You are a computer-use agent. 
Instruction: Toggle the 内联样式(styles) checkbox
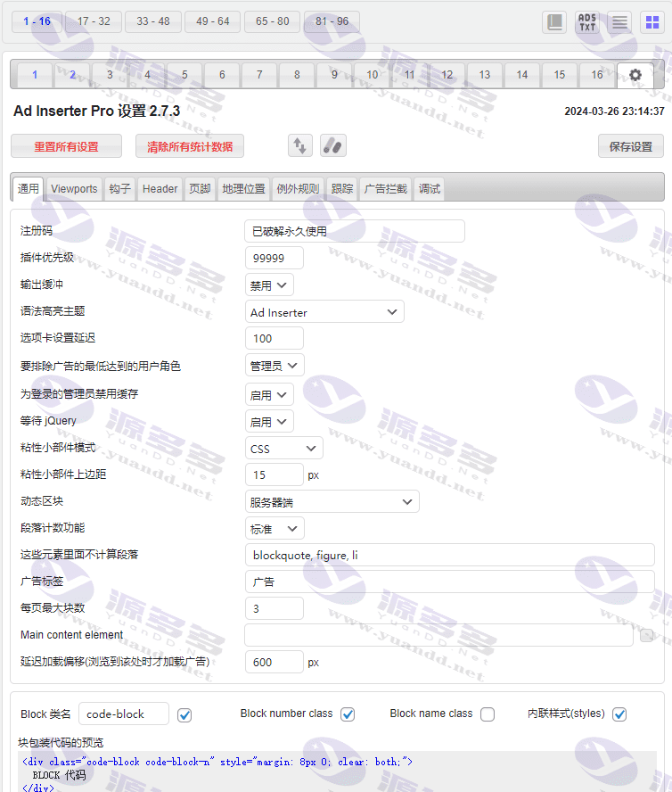(619, 714)
